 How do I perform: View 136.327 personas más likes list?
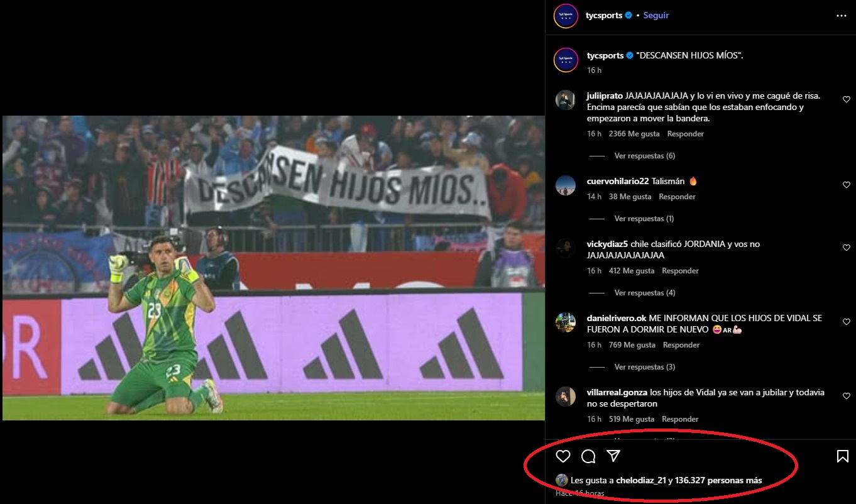point(718,480)
